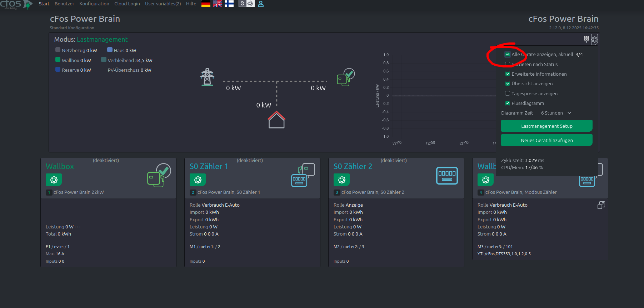Switch language with the UK flag icon
The height and width of the screenshot is (308, 644).
pos(217,4)
